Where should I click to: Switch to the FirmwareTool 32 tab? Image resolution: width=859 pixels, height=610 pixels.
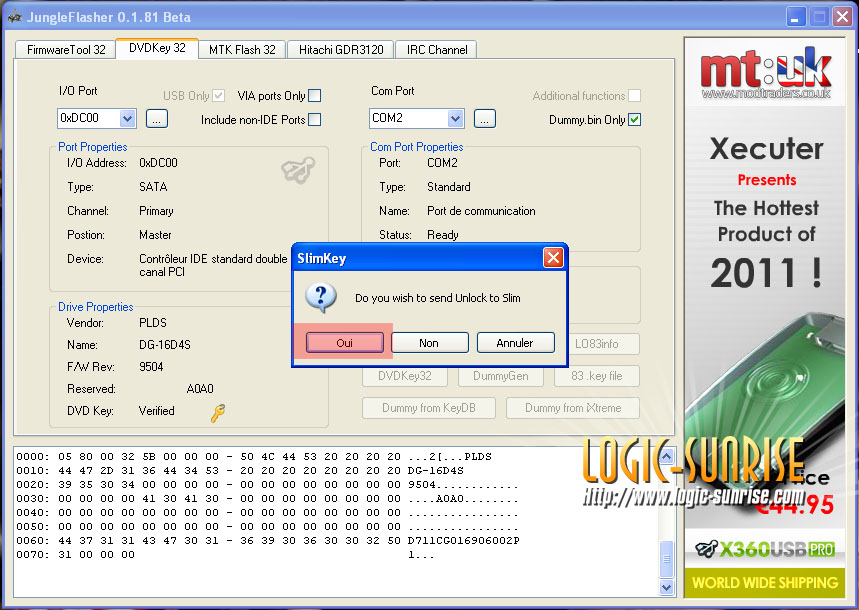(x=66, y=50)
